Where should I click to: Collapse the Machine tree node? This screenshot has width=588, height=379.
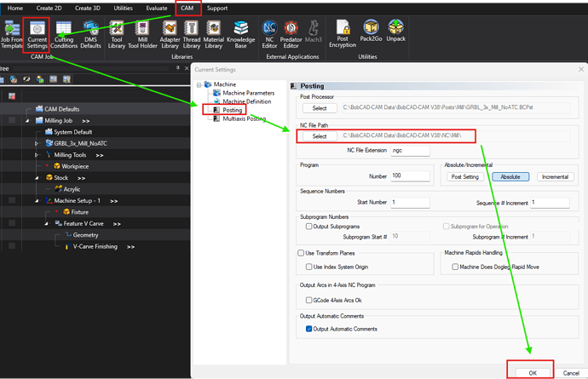[x=199, y=85]
